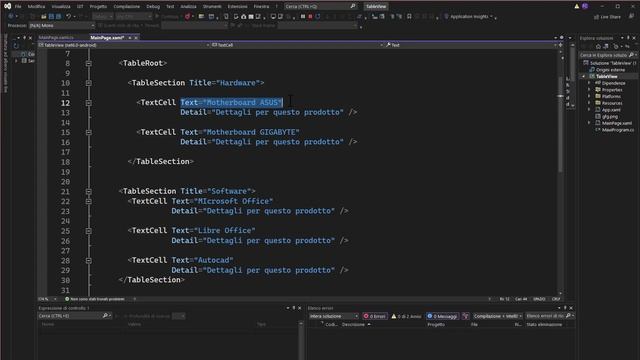
Task: Click the Break All pause icon
Action: [x=303, y=16]
